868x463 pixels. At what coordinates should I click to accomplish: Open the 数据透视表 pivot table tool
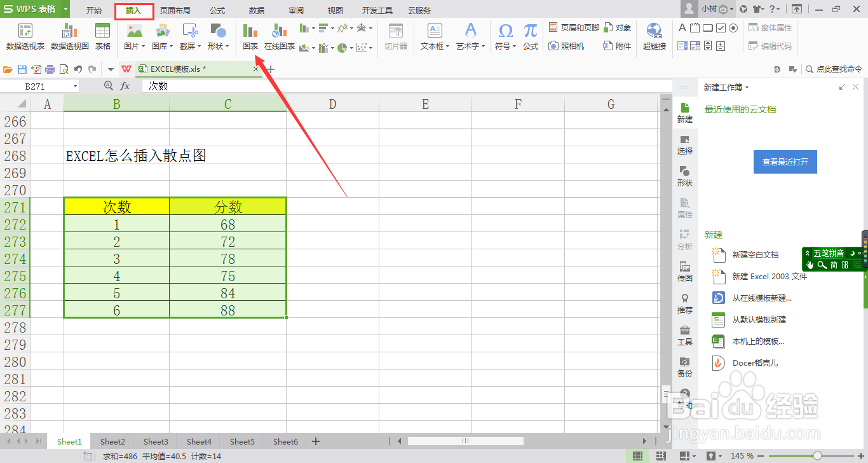tap(25, 36)
